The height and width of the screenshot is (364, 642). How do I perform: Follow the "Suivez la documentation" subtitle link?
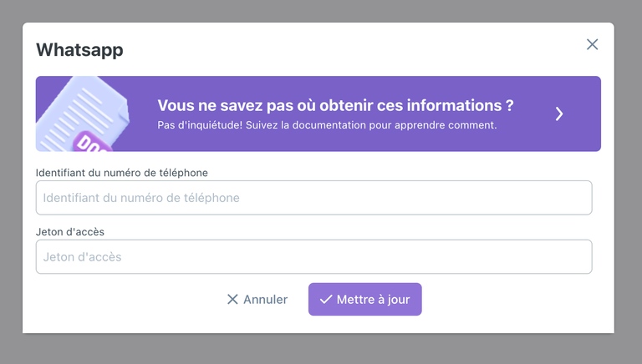(x=327, y=125)
